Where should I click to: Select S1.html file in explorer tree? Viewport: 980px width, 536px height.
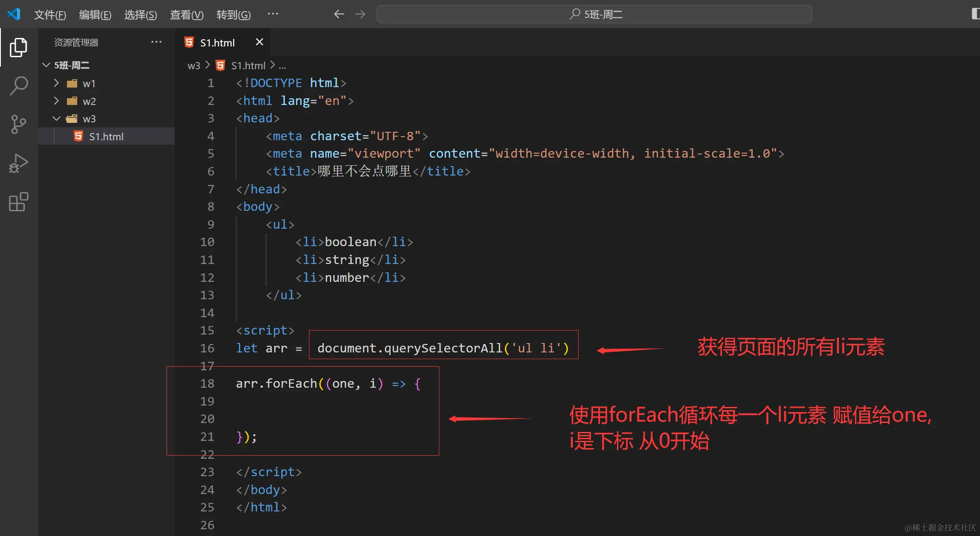[x=106, y=136]
